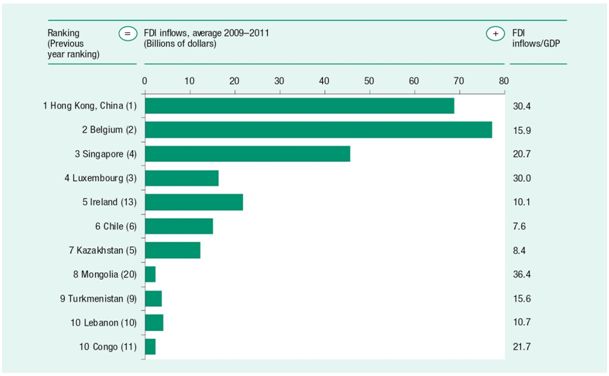The height and width of the screenshot is (376, 609).
Task: Click the Chile bar
Action: pyautogui.click(x=179, y=226)
